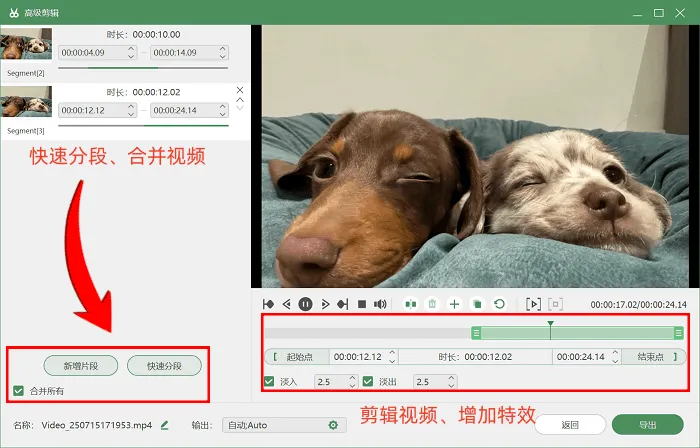Step back one frame
Image resolution: width=700 pixels, height=448 pixels.
pos(287,304)
